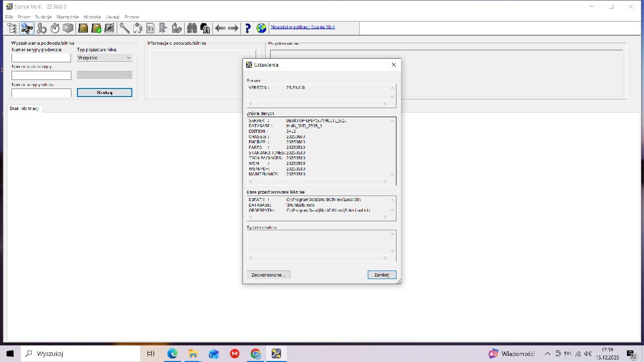This screenshot has width=644, height=362.
Task: Open Google Chrome from the taskbar
Action: tap(255, 354)
